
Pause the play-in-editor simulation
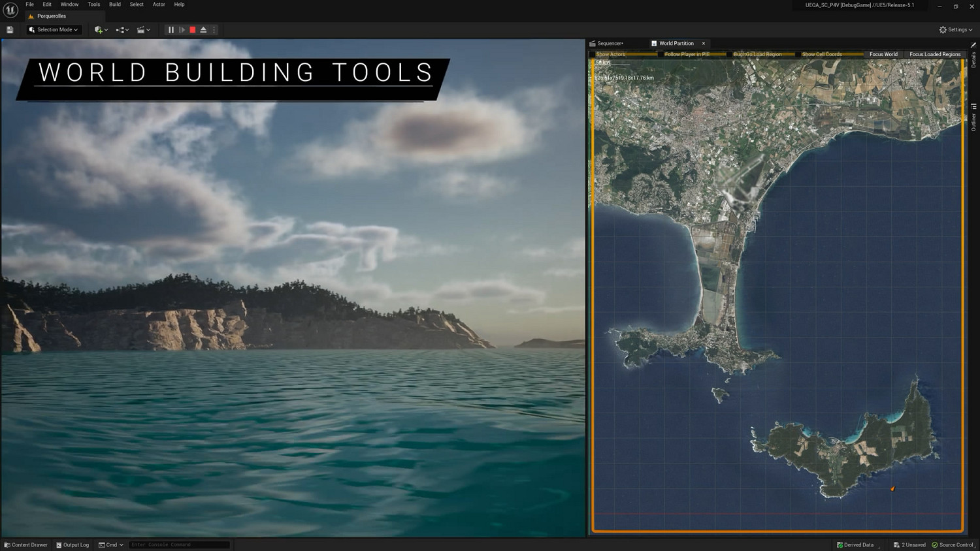171,30
